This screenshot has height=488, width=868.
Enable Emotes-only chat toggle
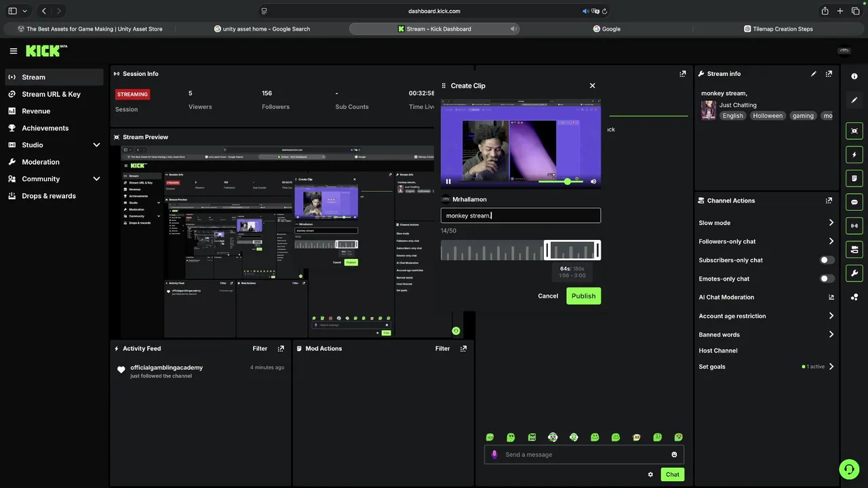827,279
